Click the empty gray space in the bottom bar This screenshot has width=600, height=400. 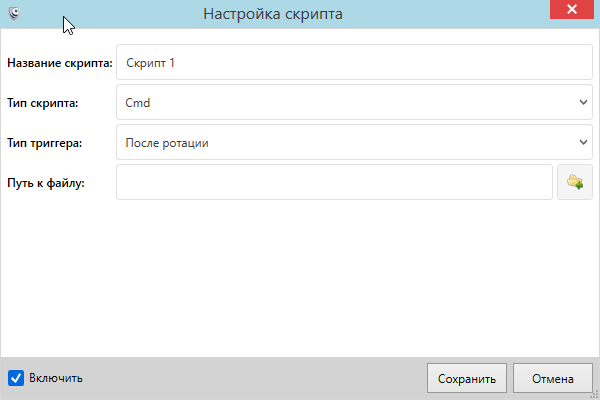(x=250, y=378)
